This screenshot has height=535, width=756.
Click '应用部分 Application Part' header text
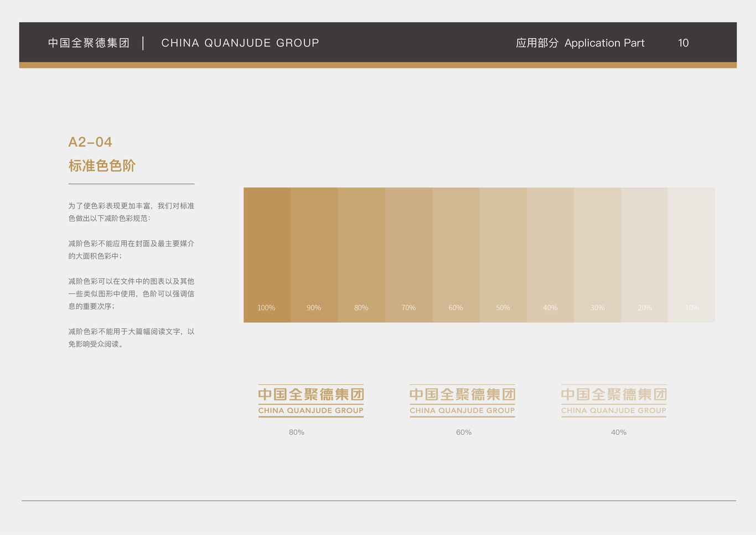580,43
